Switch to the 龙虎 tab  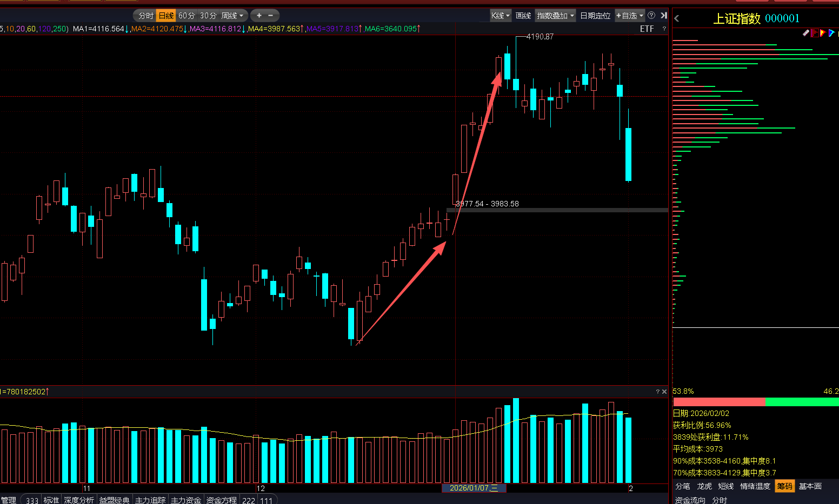(x=704, y=486)
